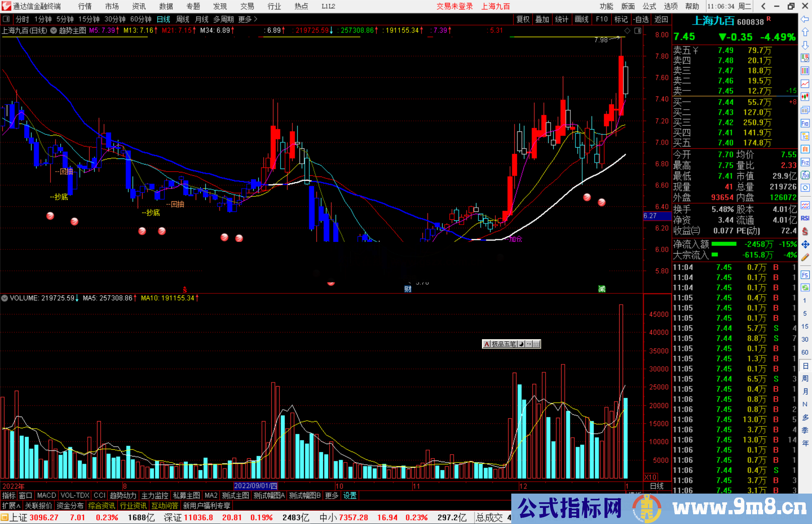
Task: Switch to the MACD indicator tab
Action: click(46, 495)
